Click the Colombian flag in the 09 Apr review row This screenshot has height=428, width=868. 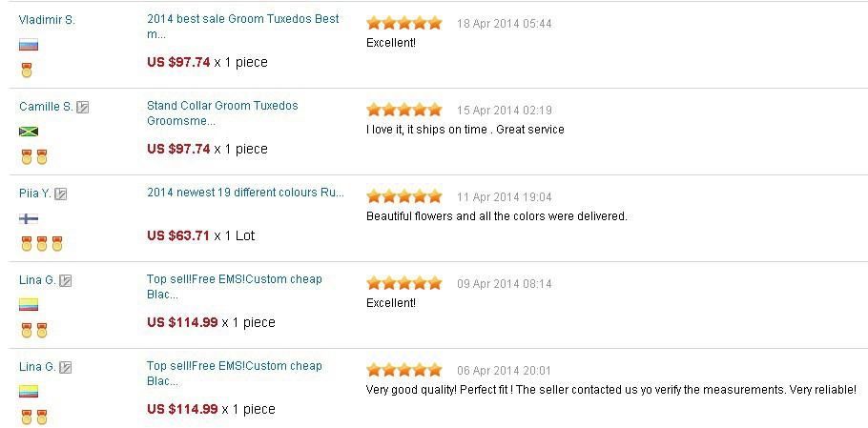coord(29,305)
